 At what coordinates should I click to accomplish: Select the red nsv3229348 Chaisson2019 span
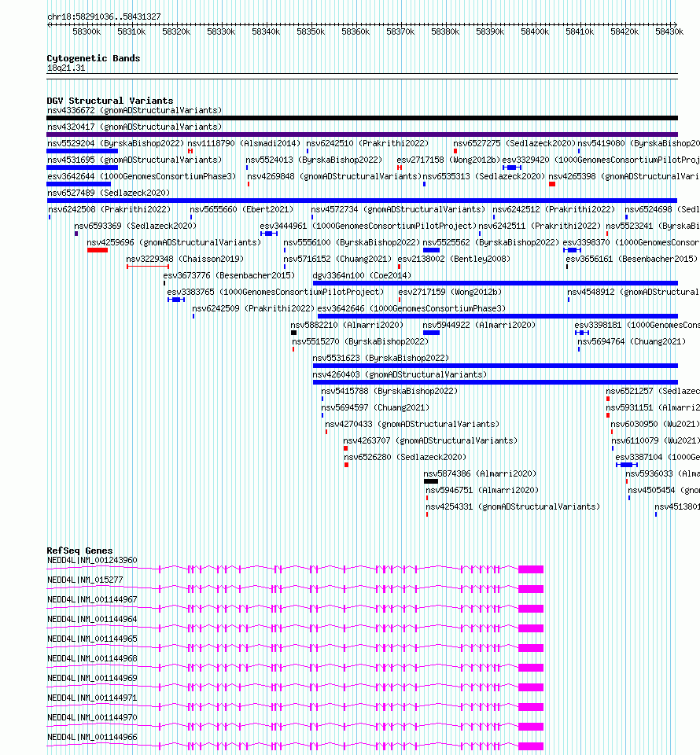coord(148,267)
